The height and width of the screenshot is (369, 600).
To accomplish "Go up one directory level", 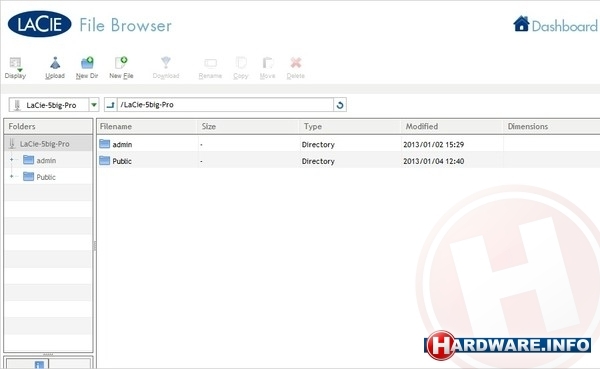I will (x=110, y=104).
